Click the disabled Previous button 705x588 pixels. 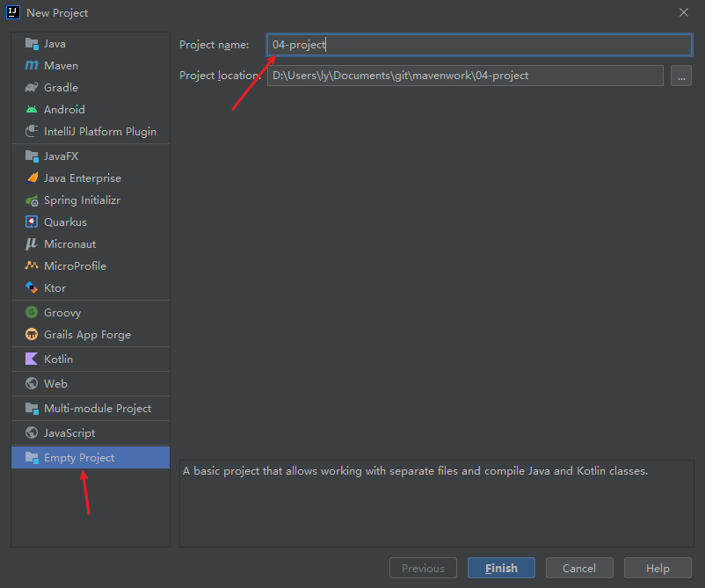(423, 568)
